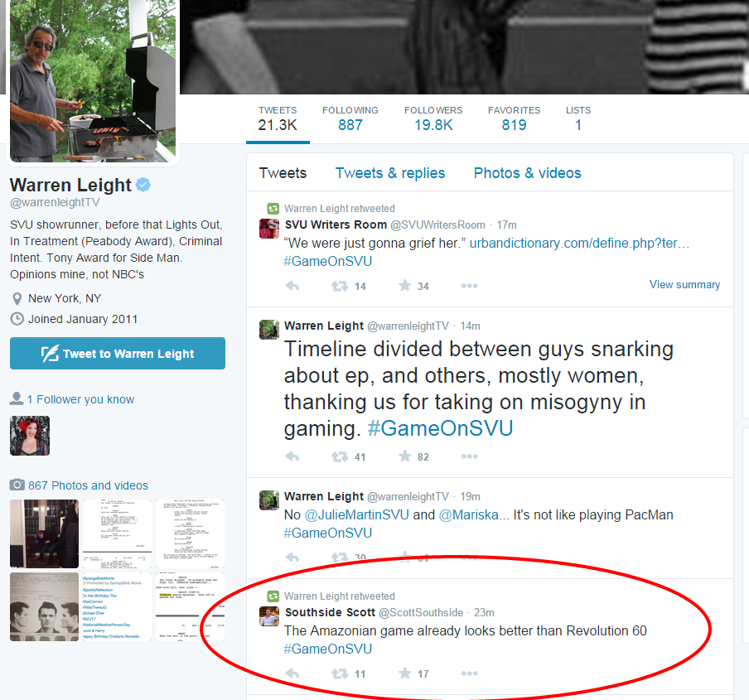This screenshot has height=700, width=749.
Task: Reply to the SVU Writers Room tweet
Action: tap(292, 286)
